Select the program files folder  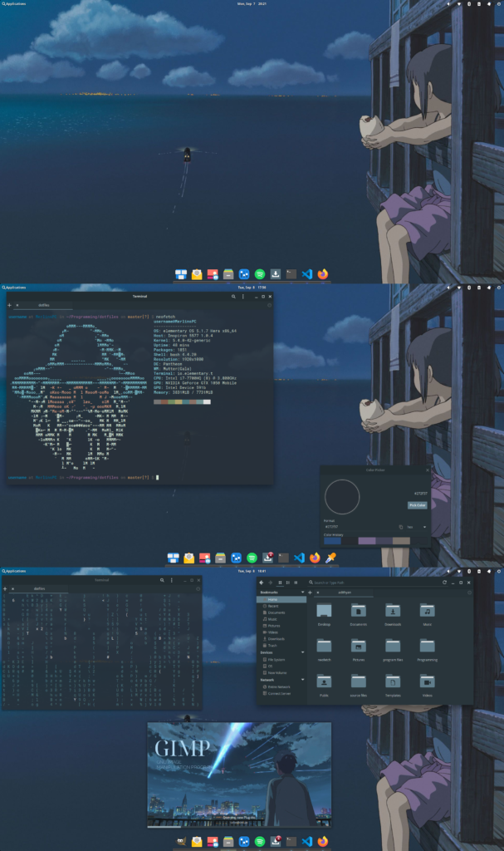pyautogui.click(x=393, y=645)
